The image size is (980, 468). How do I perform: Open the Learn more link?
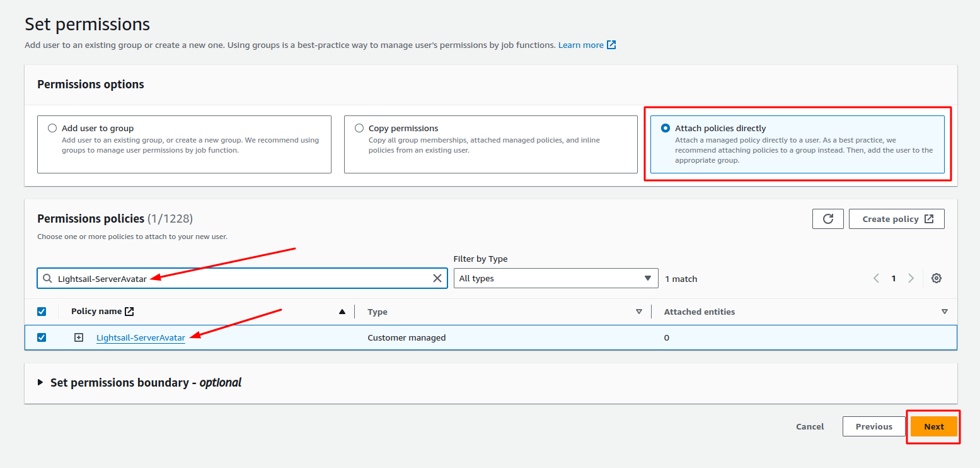[580, 45]
